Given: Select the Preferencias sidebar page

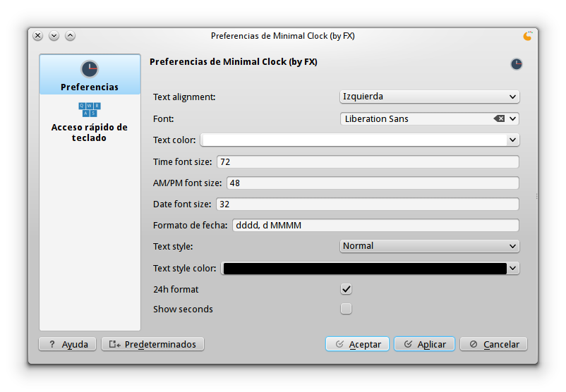Looking at the screenshot, I should point(90,75).
